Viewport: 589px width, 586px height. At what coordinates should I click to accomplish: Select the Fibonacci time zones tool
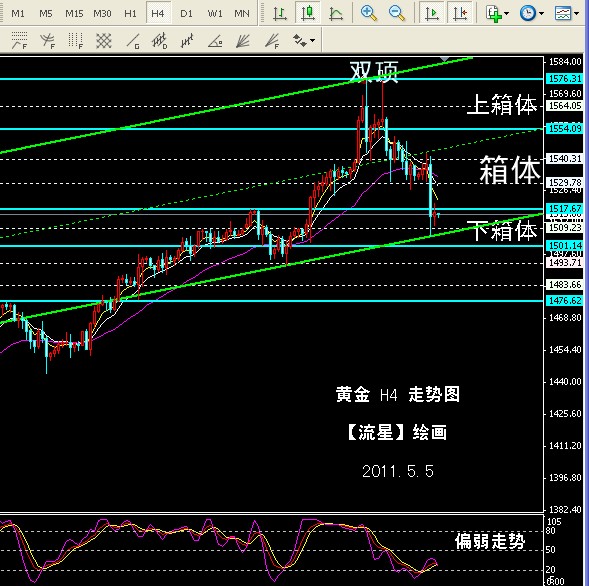click(x=76, y=41)
